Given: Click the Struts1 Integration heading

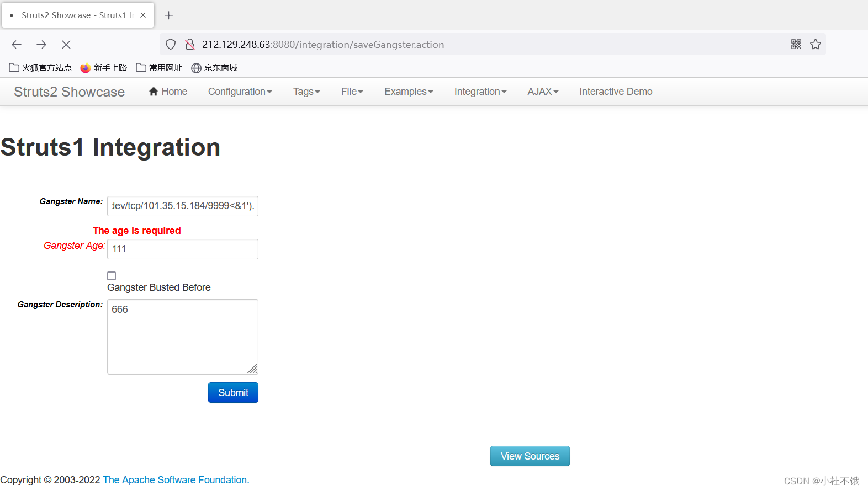Looking at the screenshot, I should click(x=110, y=147).
